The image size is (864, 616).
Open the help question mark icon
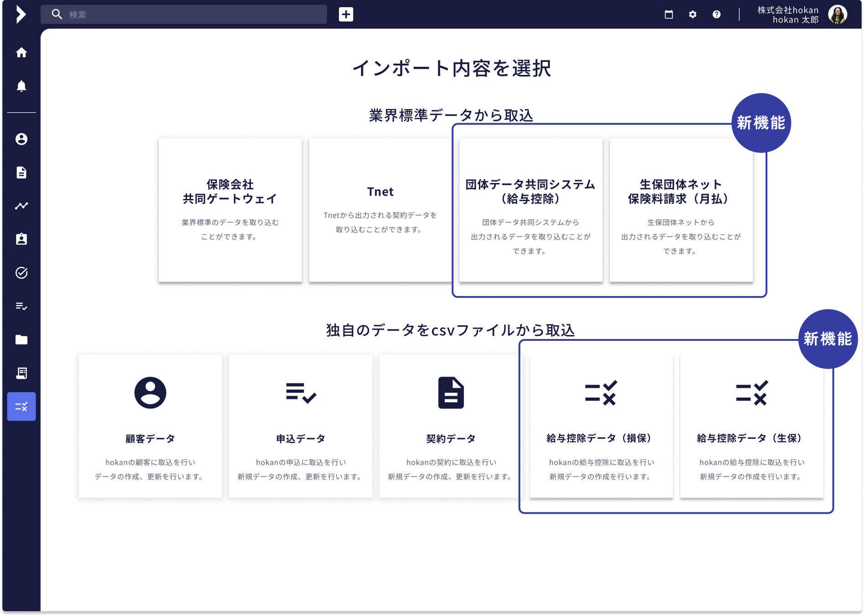[x=717, y=15]
